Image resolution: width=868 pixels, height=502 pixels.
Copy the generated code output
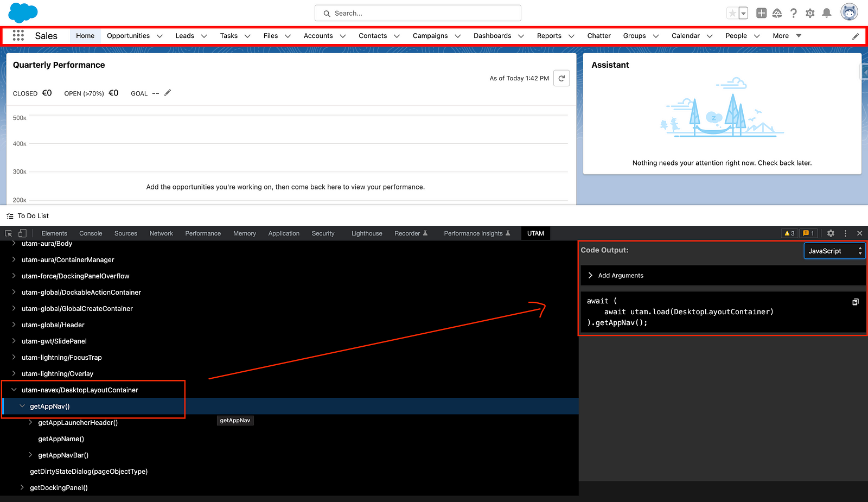[856, 302]
